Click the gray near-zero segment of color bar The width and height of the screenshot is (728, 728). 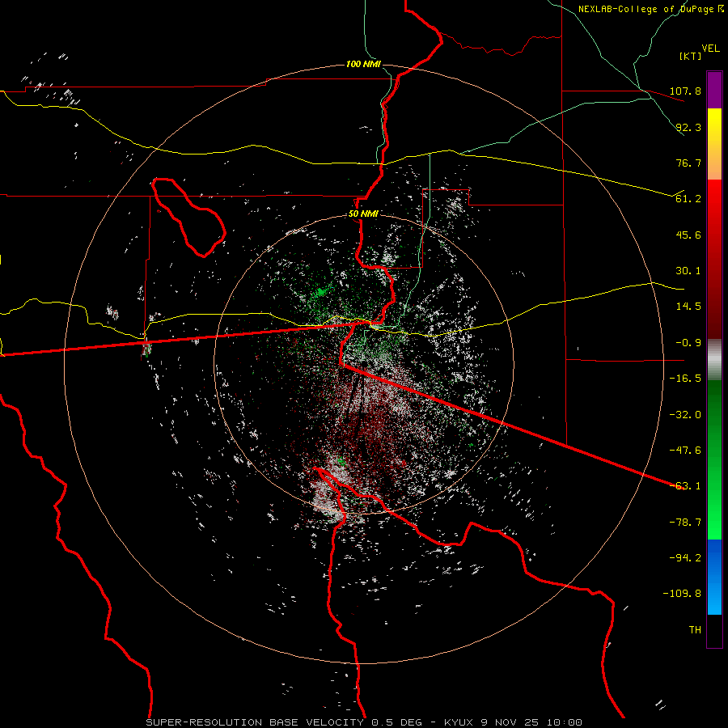pyautogui.click(x=714, y=360)
